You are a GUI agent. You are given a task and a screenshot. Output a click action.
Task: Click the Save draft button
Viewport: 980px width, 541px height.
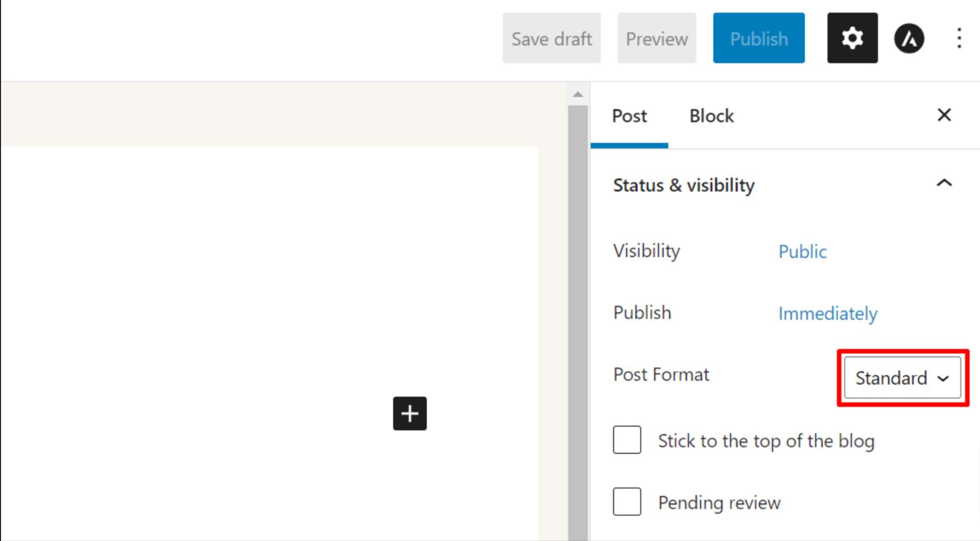551,38
